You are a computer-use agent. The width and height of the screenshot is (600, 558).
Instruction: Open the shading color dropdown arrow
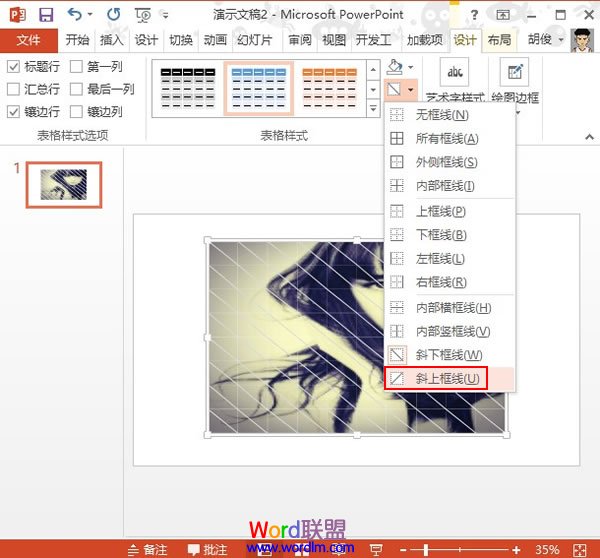pos(411,67)
